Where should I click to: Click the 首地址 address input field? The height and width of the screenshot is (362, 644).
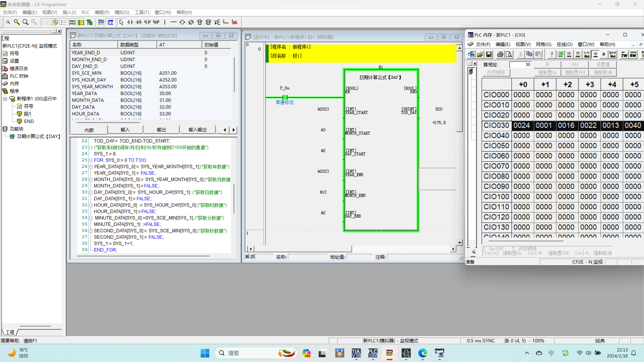[521, 65]
